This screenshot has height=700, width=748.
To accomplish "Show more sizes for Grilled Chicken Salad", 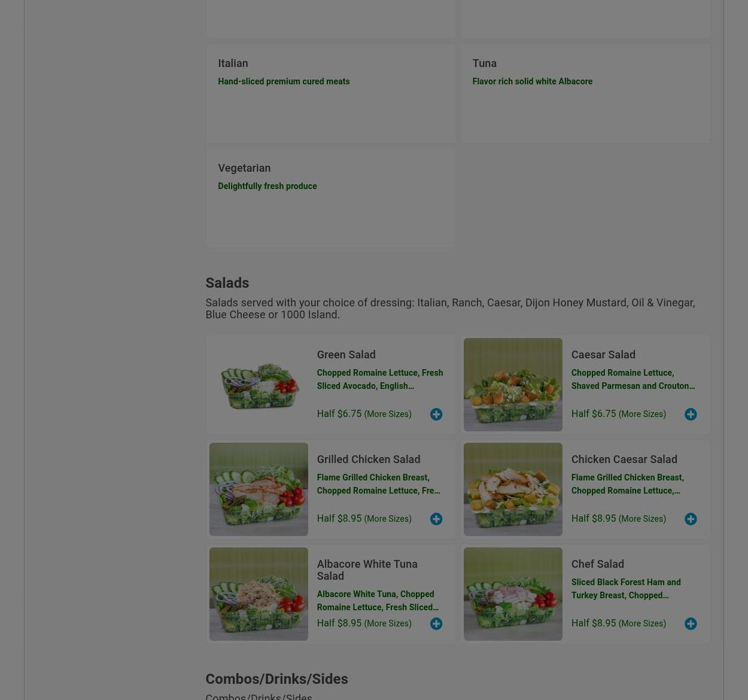I will point(388,519).
